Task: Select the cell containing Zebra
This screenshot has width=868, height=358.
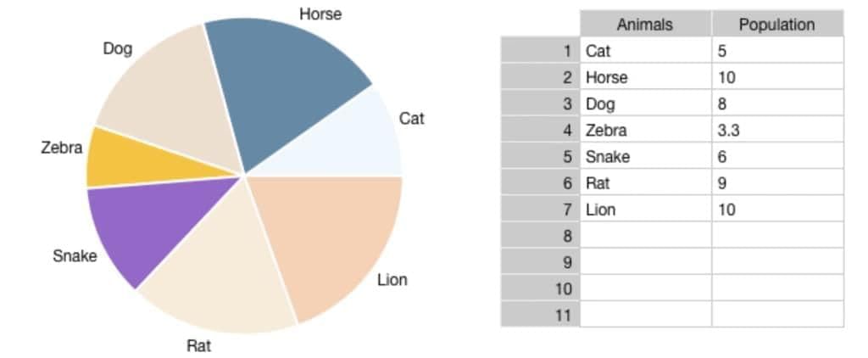Action: click(645, 131)
